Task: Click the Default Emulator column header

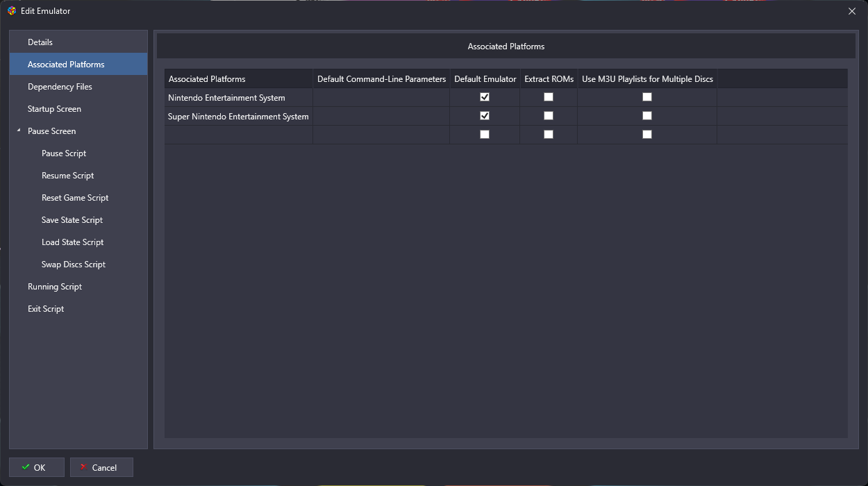Action: click(x=485, y=79)
